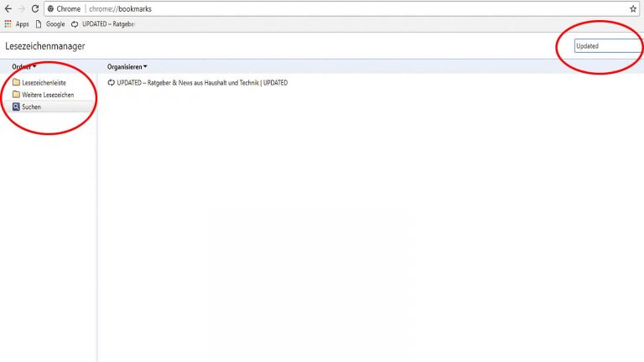Viewport: 644px width, 362px height.
Task: Select the Suchen entry in sidebar
Action: [x=31, y=107]
